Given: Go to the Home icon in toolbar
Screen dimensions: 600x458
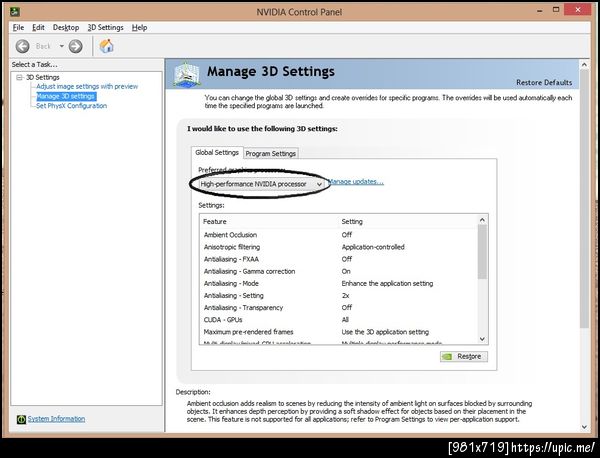Looking at the screenshot, I should tap(106, 46).
